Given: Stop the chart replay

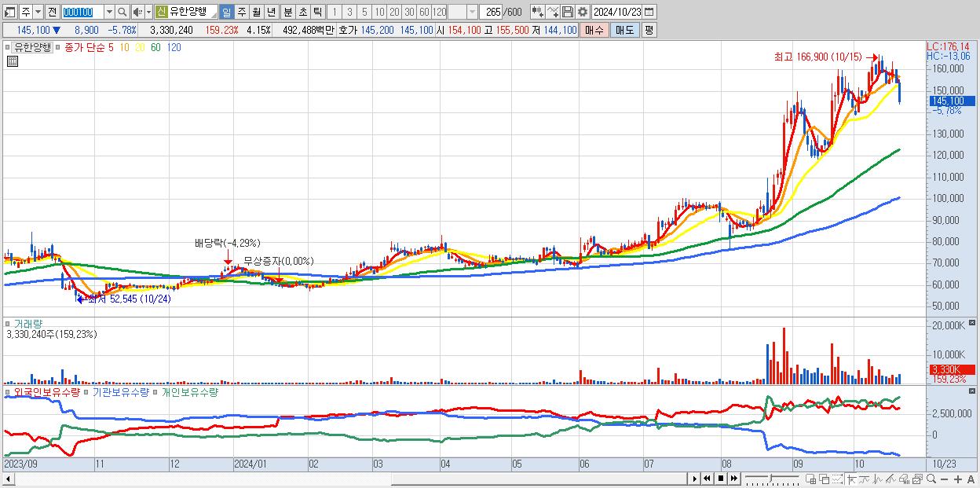Looking at the screenshot, I should [x=721, y=479].
